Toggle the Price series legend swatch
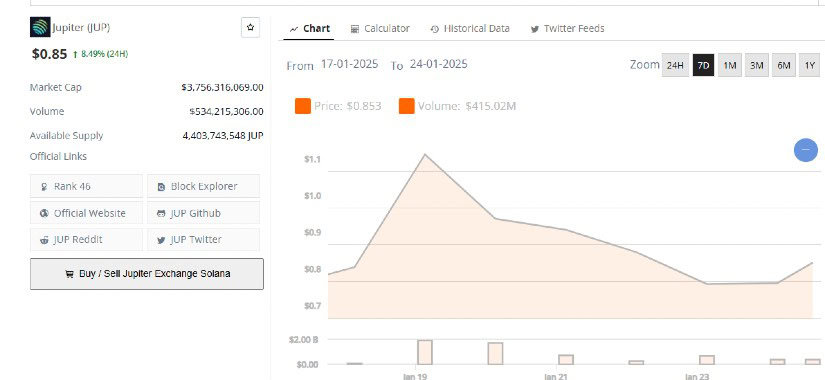Screen dimensions: 825x380 click(303, 106)
